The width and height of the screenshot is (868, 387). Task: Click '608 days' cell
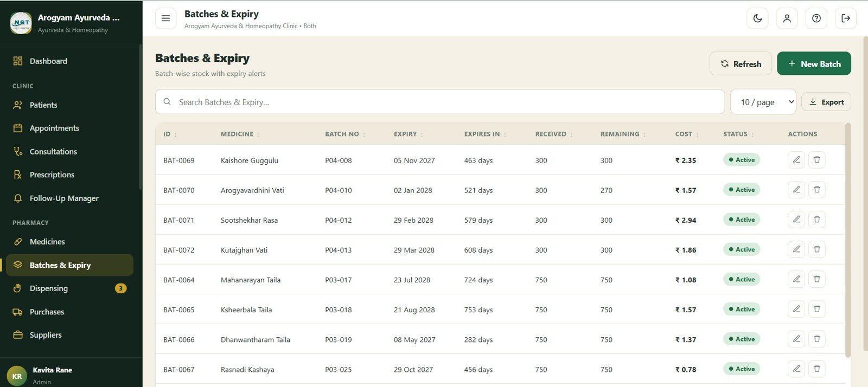coord(478,250)
